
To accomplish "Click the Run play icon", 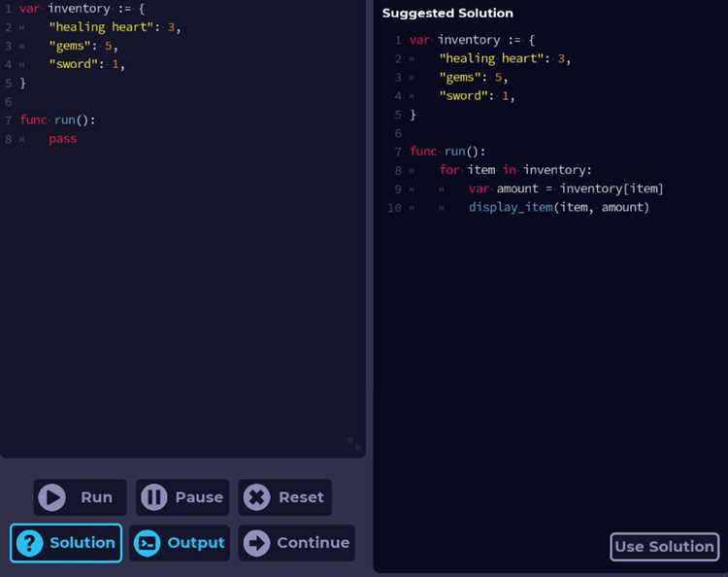I will tap(52, 497).
